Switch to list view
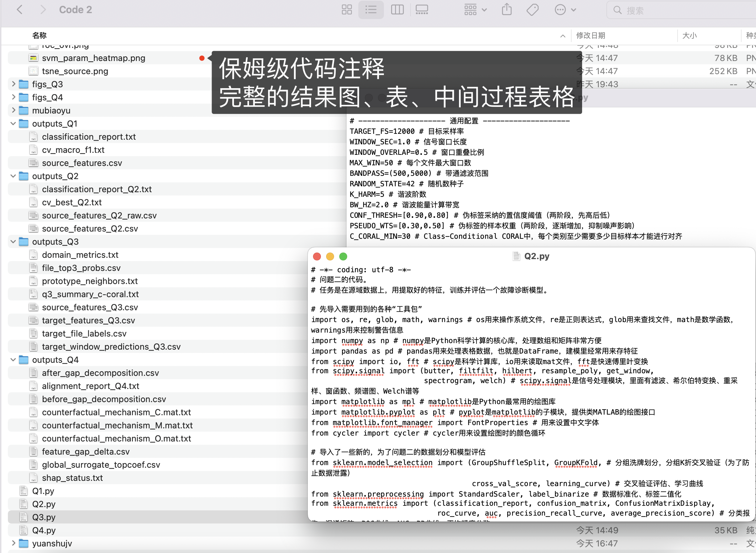Image resolution: width=756 pixels, height=553 pixels. pyautogui.click(x=371, y=10)
